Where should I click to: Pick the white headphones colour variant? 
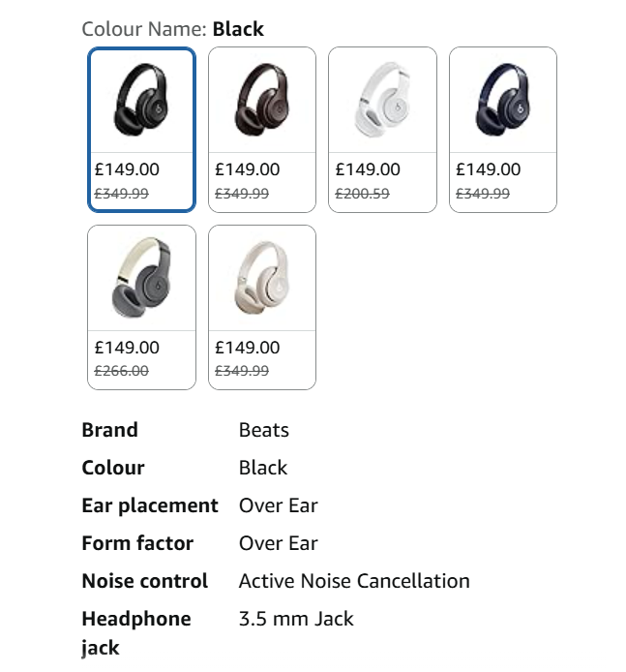pos(382,102)
